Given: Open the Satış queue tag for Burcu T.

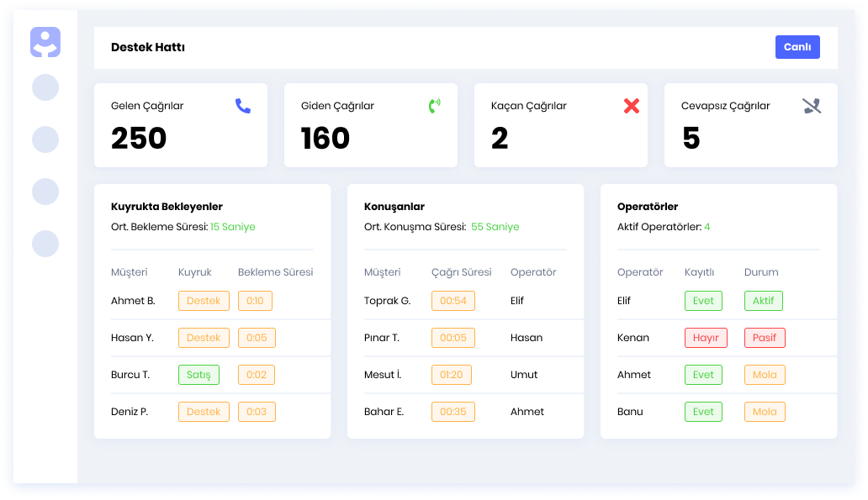Looking at the screenshot, I should pos(198,375).
